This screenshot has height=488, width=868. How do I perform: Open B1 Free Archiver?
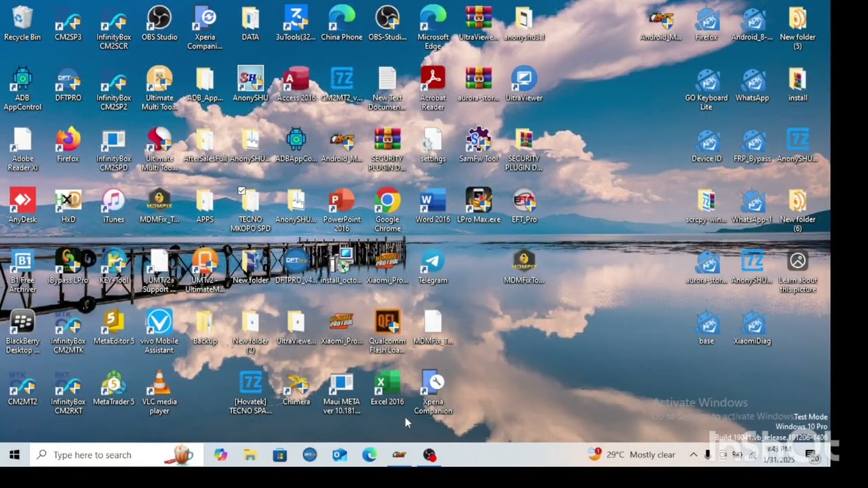coord(22,270)
